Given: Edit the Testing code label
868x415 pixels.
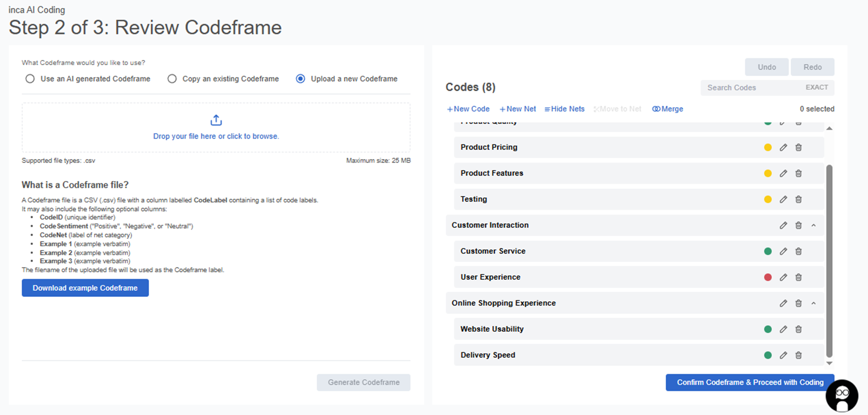Looking at the screenshot, I should [783, 199].
